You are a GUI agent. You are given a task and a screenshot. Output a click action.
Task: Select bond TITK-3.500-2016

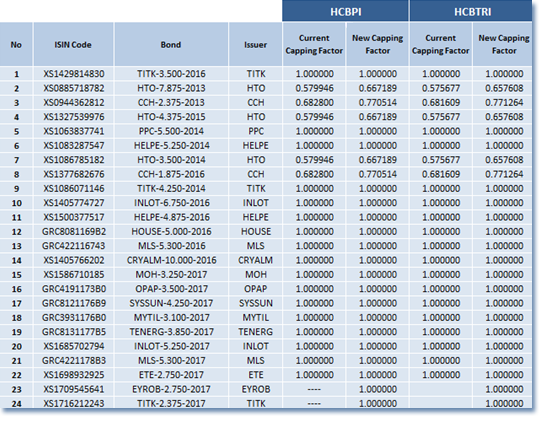[171, 74]
